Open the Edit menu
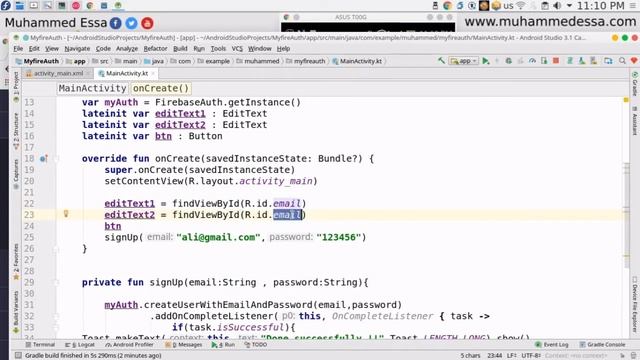This screenshot has width=640, height=360. [34, 49]
